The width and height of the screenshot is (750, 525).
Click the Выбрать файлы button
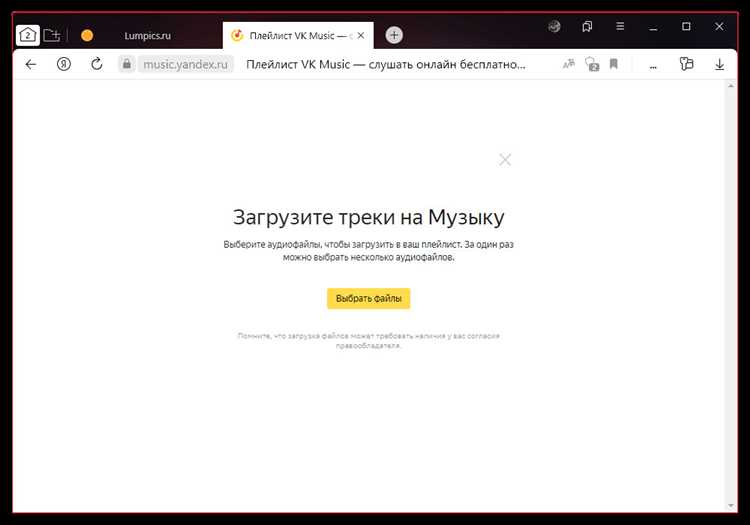pos(368,298)
